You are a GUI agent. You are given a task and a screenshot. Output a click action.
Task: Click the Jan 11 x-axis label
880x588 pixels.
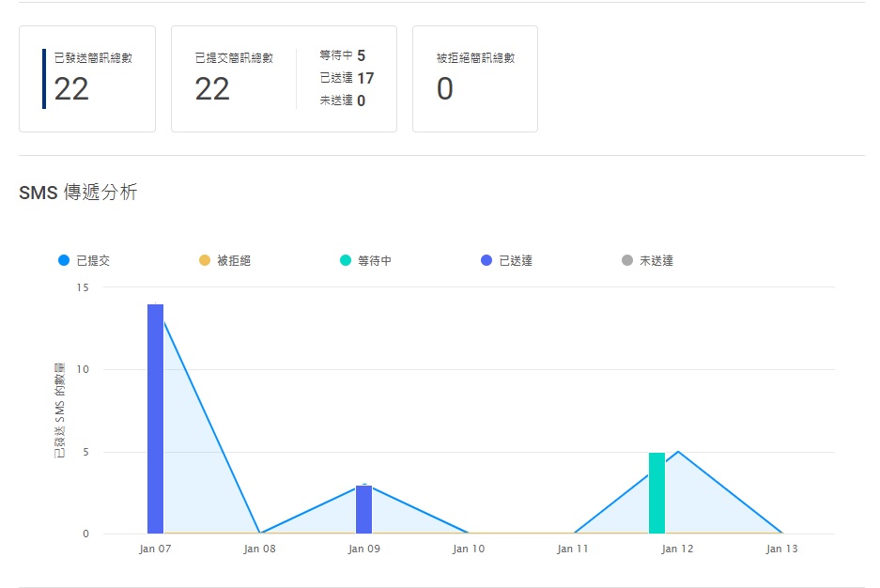tap(572, 549)
